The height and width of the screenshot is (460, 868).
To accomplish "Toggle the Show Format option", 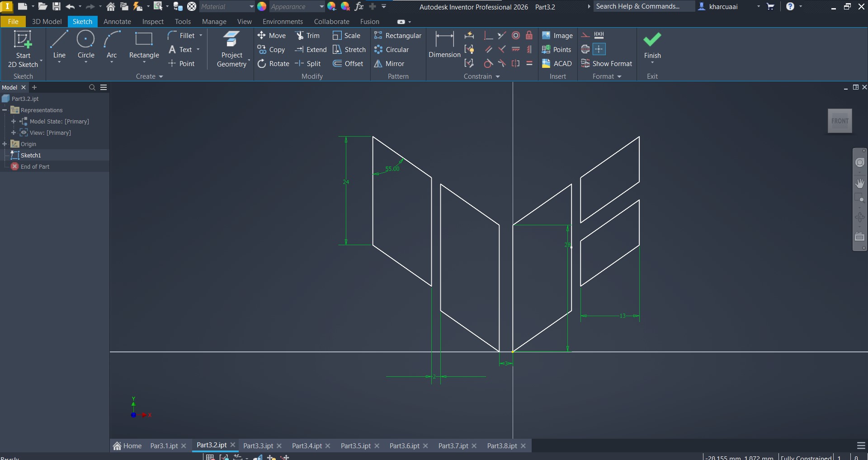I will [606, 64].
